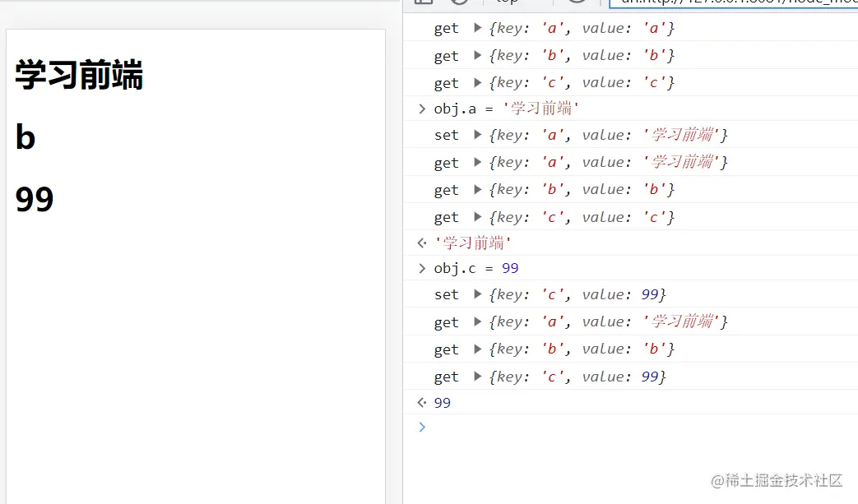Viewport: 858px width, 504px height.
Task: Expand the last get {key: 'c', value: 99} object
Action: [x=475, y=376]
